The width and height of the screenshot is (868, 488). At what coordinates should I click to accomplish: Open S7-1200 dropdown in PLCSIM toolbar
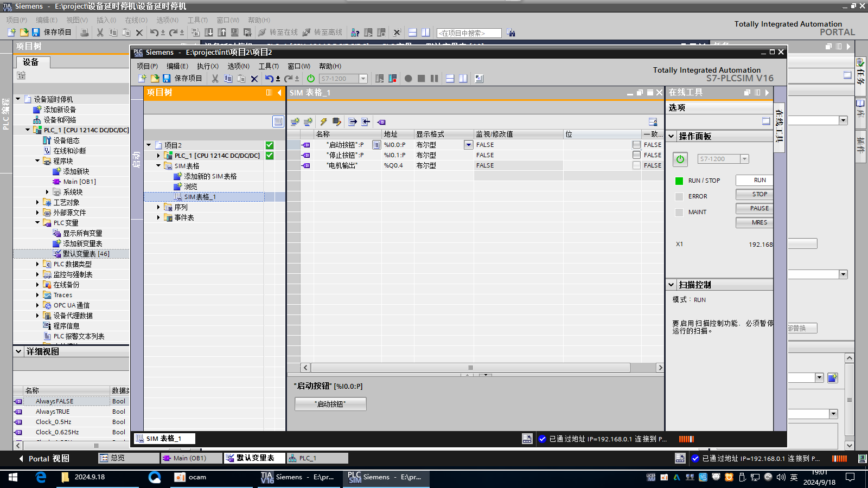(363, 79)
